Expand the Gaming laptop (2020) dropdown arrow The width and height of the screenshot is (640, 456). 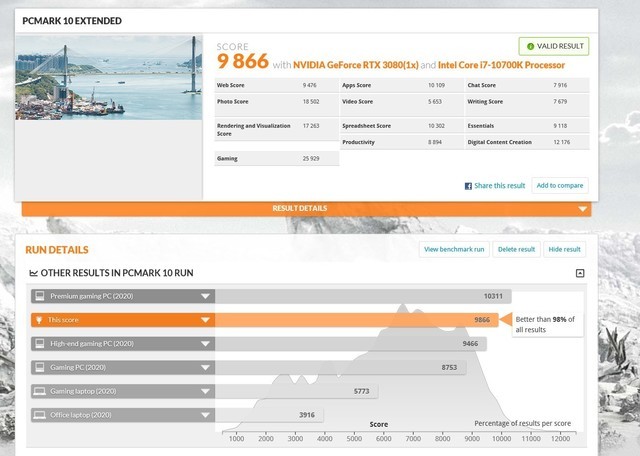click(x=205, y=391)
